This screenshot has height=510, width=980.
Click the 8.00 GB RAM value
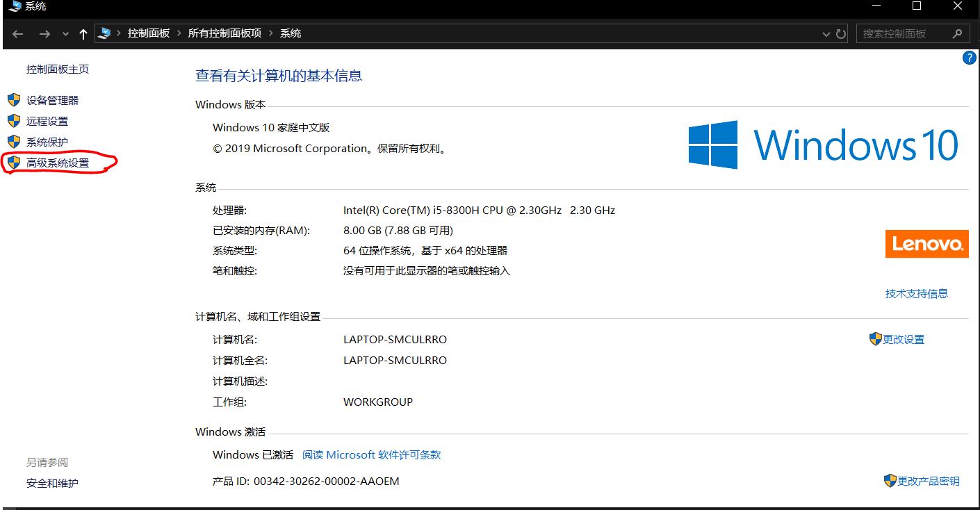pos(398,230)
